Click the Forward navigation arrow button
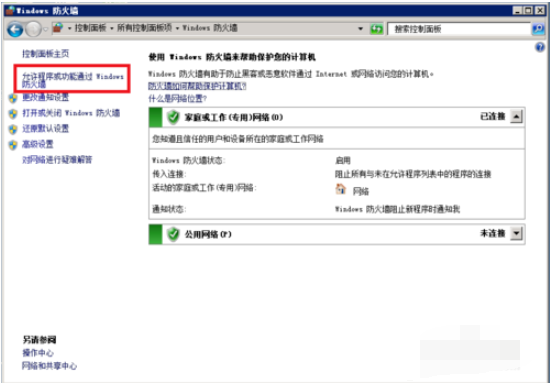This screenshot has width=550, height=383. point(33,29)
